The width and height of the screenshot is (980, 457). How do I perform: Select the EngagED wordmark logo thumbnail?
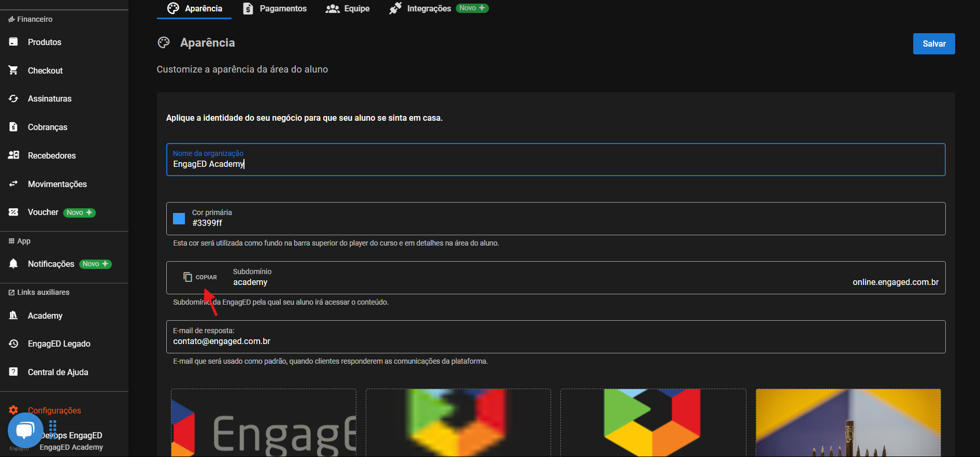264,423
